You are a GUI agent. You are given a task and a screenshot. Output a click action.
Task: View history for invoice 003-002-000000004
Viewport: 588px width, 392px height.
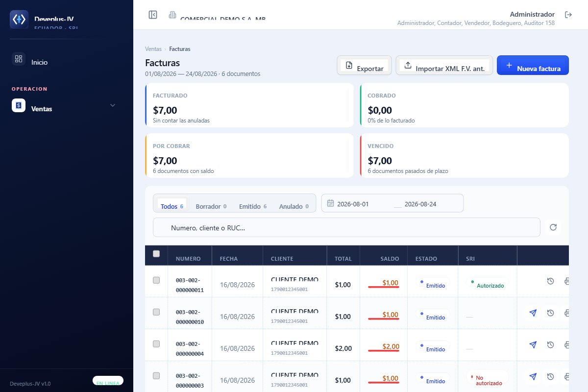click(550, 344)
